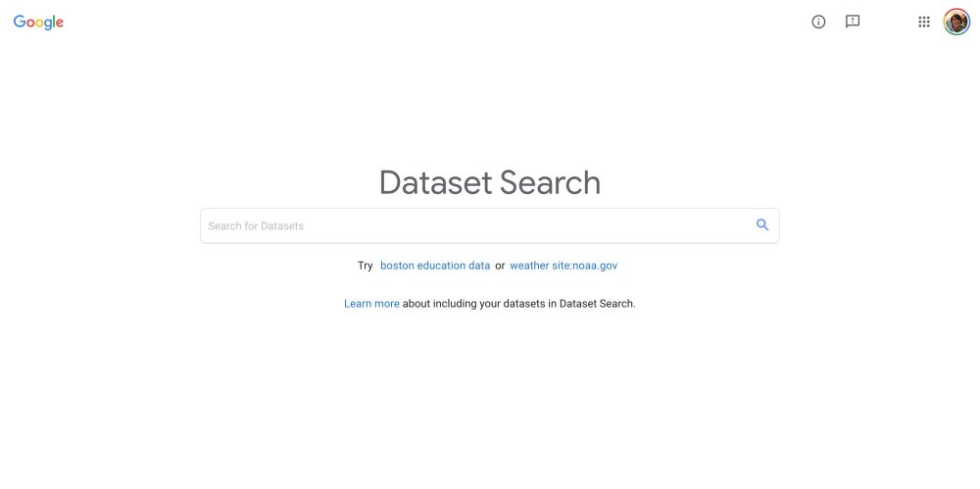The width and height of the screenshot is (980, 489).
Task: Learn more about including your datasets
Action: point(371,304)
